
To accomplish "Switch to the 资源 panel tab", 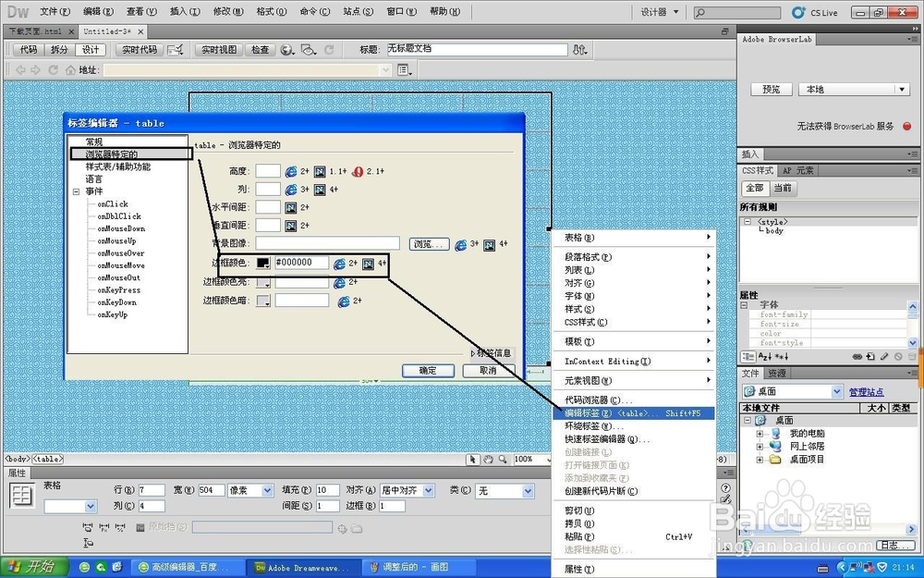I will pos(777,374).
